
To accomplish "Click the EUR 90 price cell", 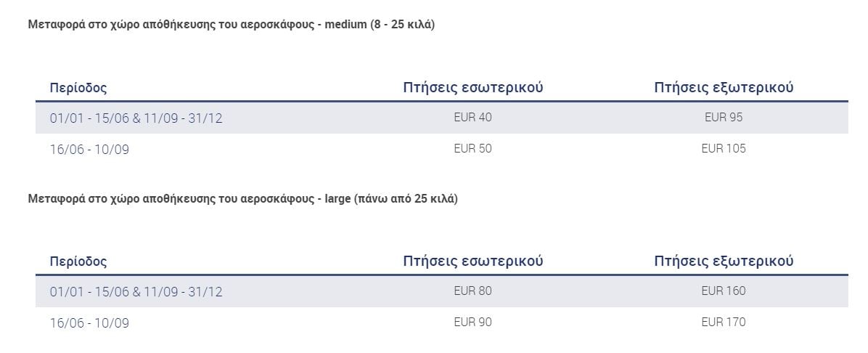I will [x=473, y=322].
